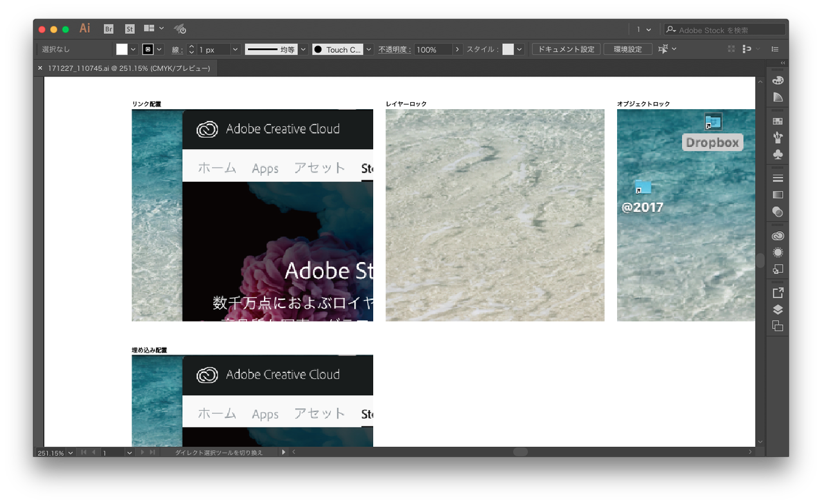
Task: Open the workspace switcher dropdown
Action: point(643,30)
